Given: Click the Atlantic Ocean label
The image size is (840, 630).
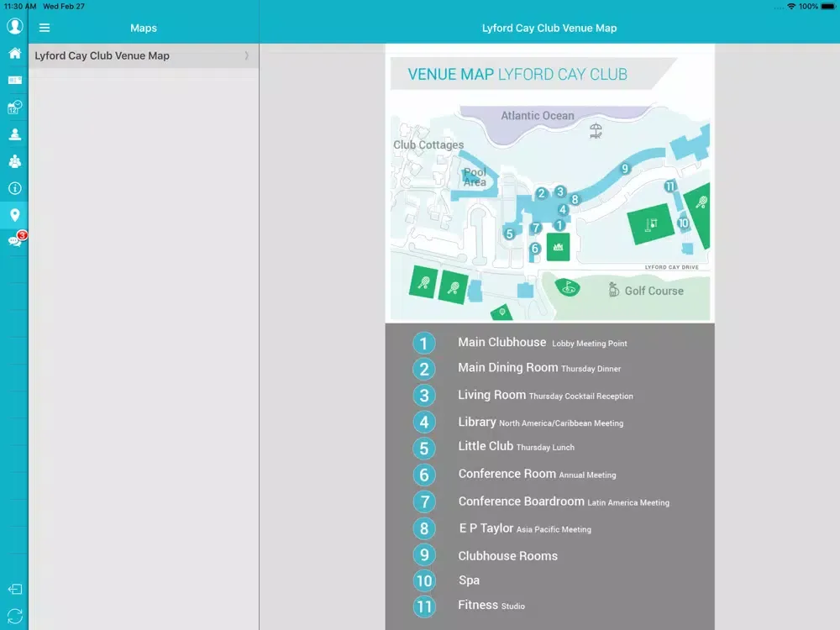Looking at the screenshot, I should 538,116.
